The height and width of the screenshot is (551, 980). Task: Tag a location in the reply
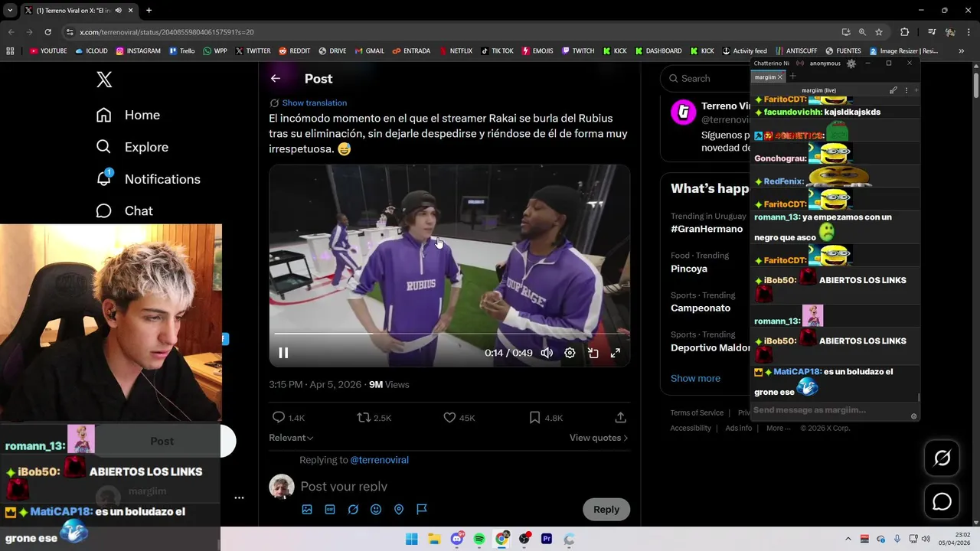click(x=399, y=509)
